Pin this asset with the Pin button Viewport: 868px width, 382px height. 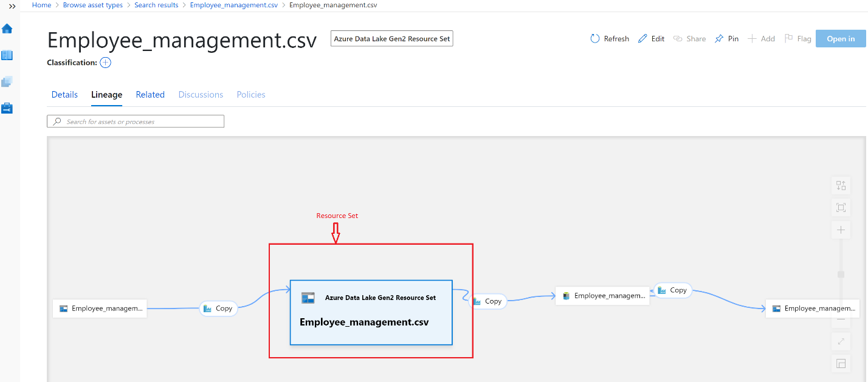tap(726, 39)
